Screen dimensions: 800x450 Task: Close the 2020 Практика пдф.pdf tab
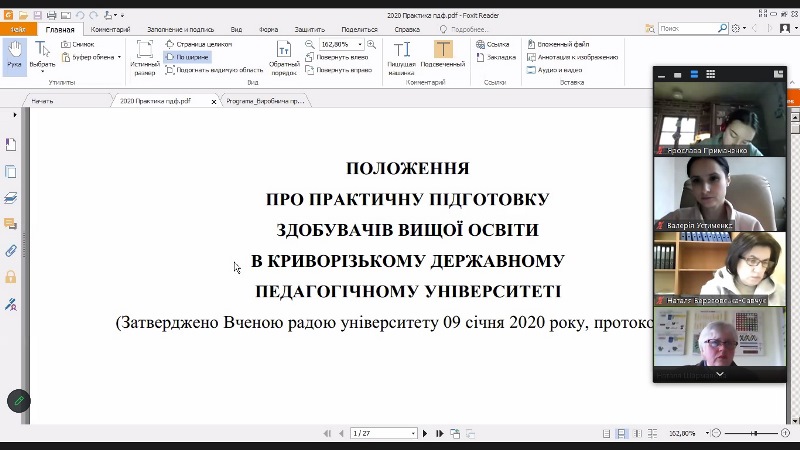214,102
